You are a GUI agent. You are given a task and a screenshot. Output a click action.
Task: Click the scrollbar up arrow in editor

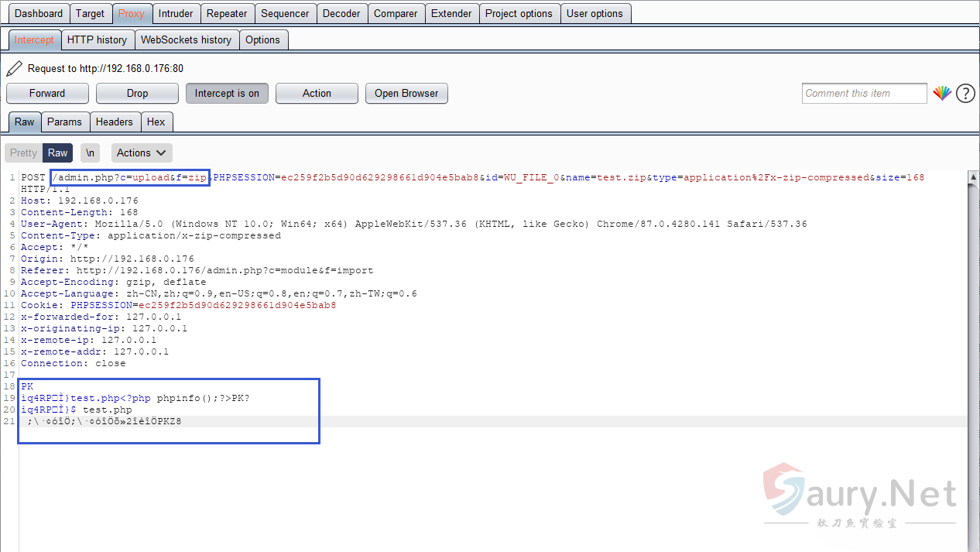pos(973,177)
